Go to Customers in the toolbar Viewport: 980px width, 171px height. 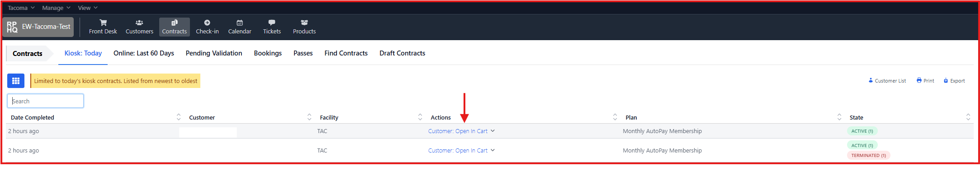tap(139, 27)
